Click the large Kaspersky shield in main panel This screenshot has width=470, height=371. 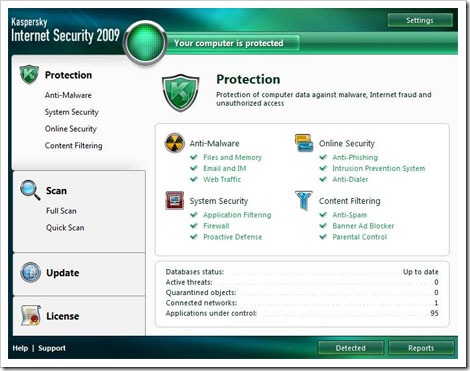pos(180,93)
